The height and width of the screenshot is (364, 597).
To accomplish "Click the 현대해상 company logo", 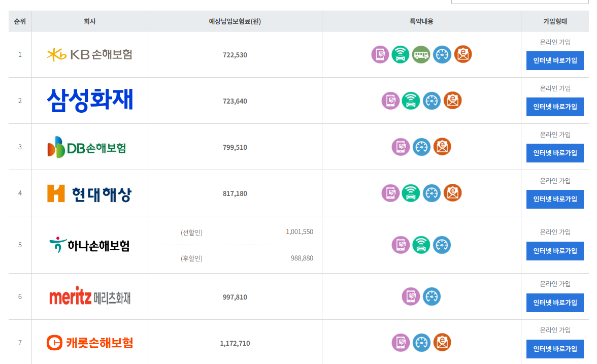I will coord(89,194).
